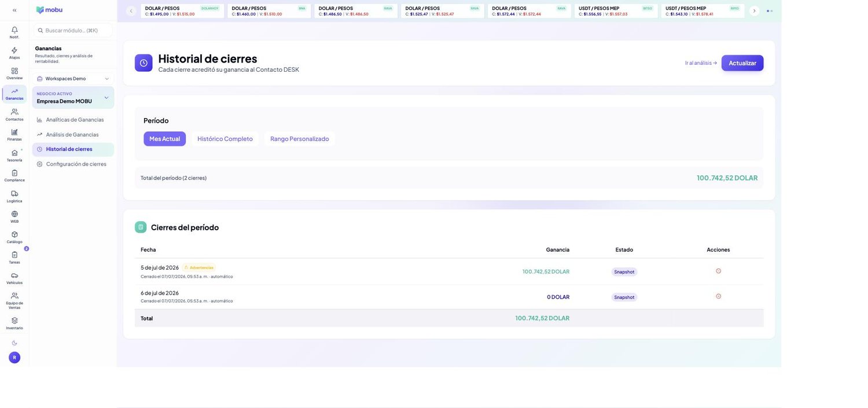
Task: Revert the 5 de jul de 2026 closing
Action: [718, 271]
